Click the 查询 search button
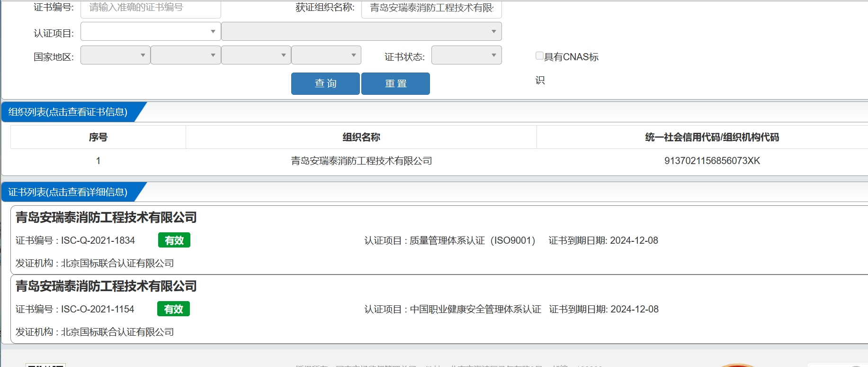 [325, 83]
